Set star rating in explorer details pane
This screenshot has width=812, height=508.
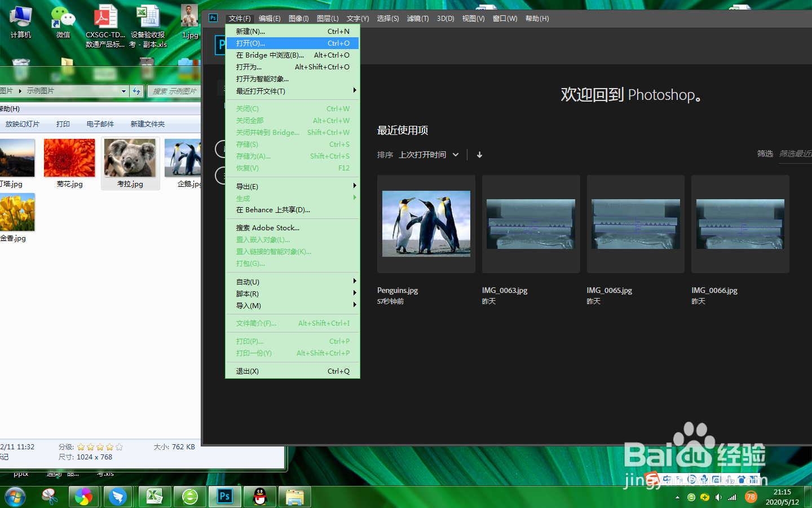pos(100,447)
